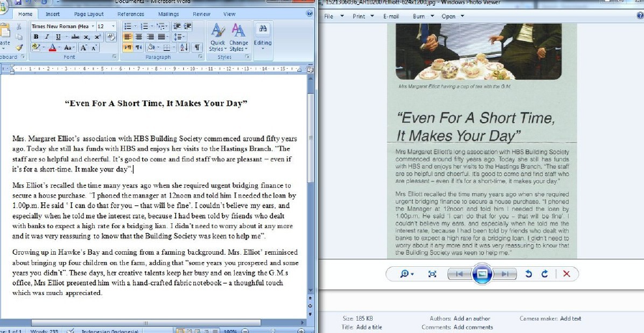Apply text highlight color
Viewport: 644px width, 333px height.
click(x=36, y=47)
